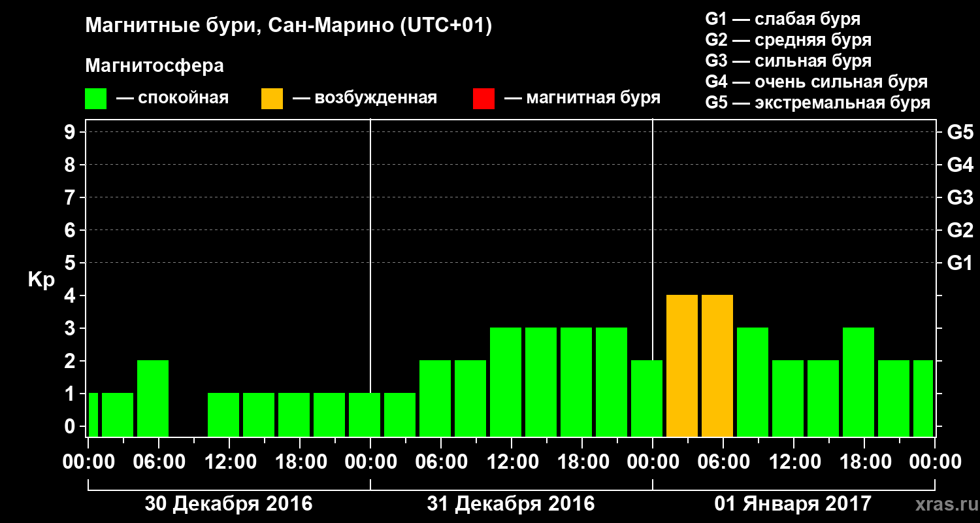Viewport: 980px width, 523px height.
Task: Click the first orange Kp 4 bar
Action: 682,365
